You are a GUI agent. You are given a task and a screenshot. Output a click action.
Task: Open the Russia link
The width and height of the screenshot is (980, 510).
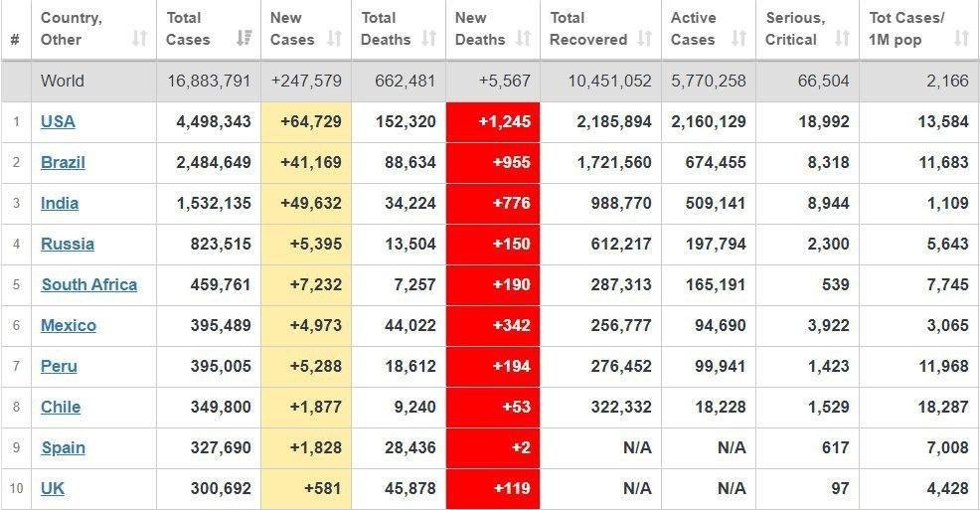coord(68,245)
